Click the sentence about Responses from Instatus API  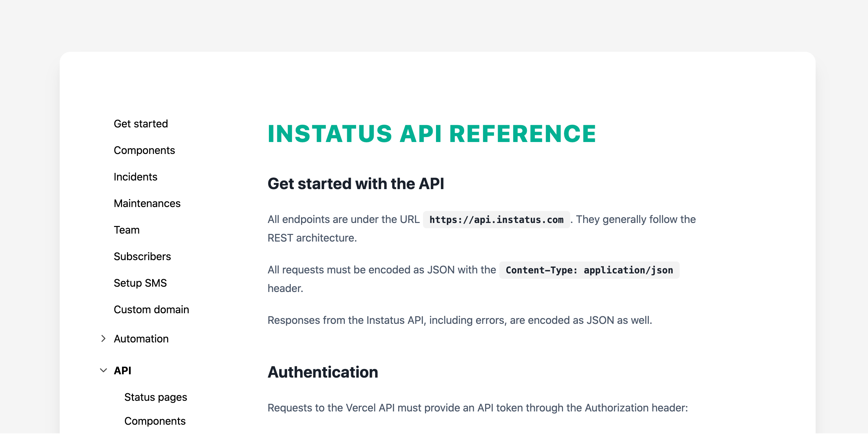[x=460, y=321]
